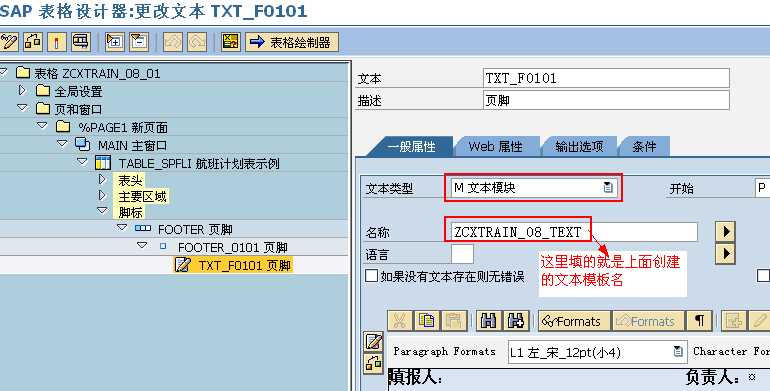Click the 名称 text module name field

tap(574, 232)
